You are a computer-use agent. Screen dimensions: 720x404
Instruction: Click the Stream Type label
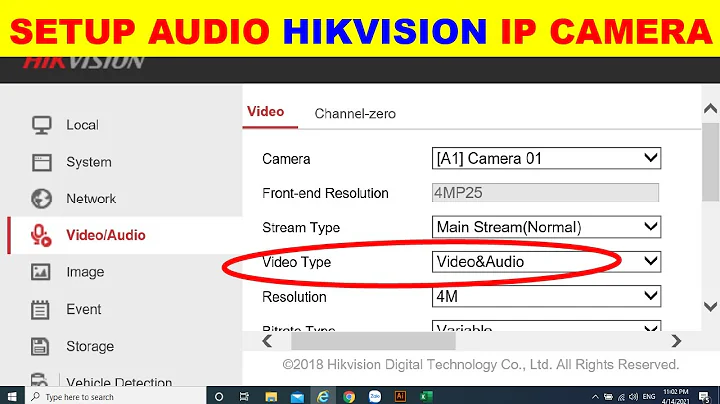click(x=301, y=228)
